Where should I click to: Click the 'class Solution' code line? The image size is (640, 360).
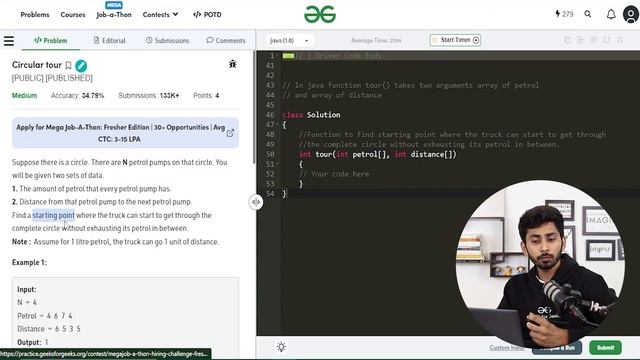click(x=311, y=115)
